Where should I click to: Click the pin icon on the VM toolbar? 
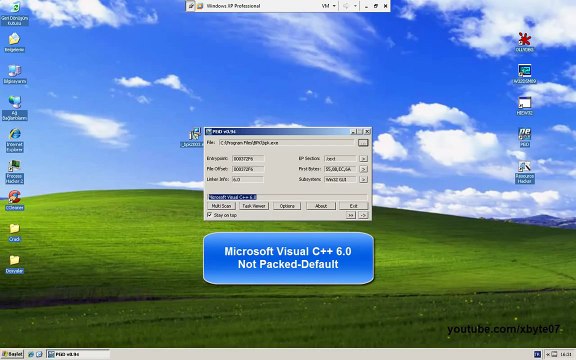pos(191,6)
